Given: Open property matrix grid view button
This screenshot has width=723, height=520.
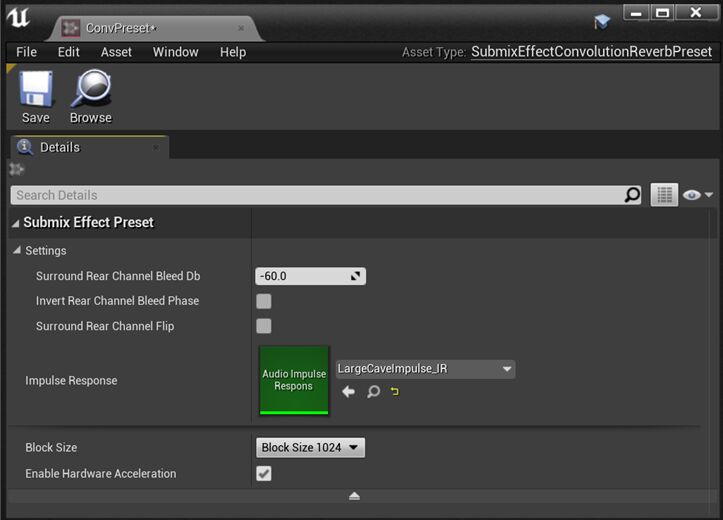Looking at the screenshot, I should pos(664,195).
